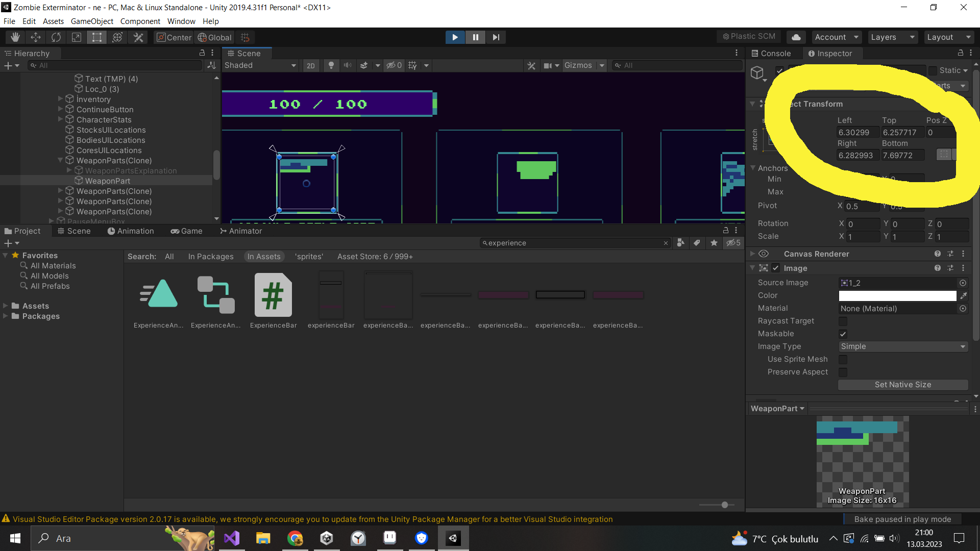The height and width of the screenshot is (551, 980).
Task: Toggle Scene view lighting
Action: (331, 65)
